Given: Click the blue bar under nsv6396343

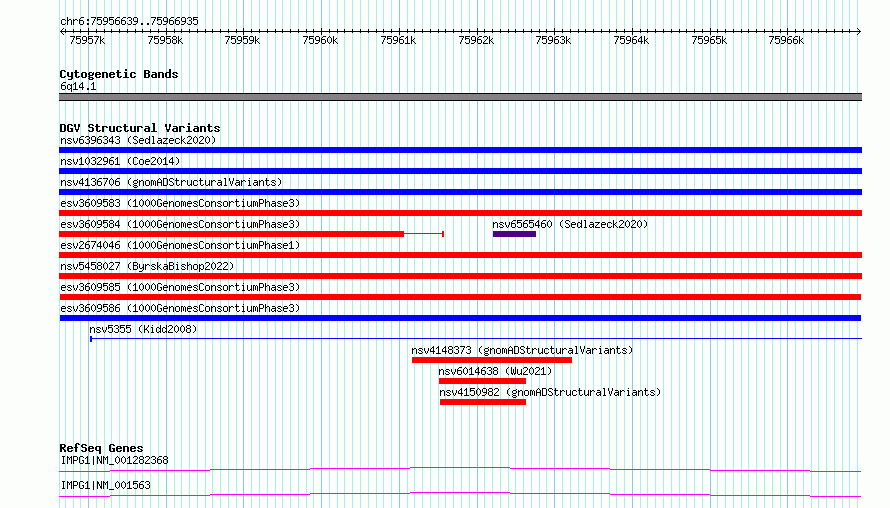Looking at the screenshot, I should (460, 150).
